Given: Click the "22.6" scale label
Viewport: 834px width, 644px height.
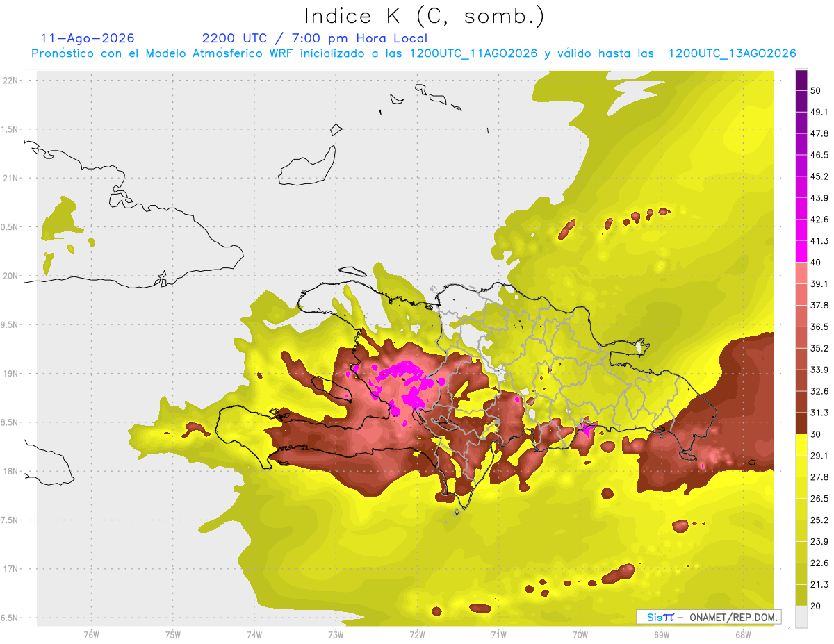Looking at the screenshot, I should click(x=819, y=563).
